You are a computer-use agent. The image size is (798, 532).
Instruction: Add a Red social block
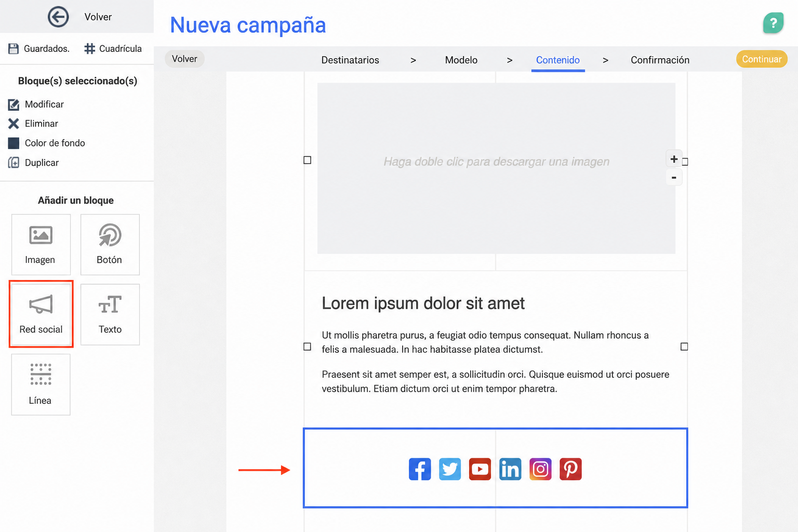click(x=41, y=314)
